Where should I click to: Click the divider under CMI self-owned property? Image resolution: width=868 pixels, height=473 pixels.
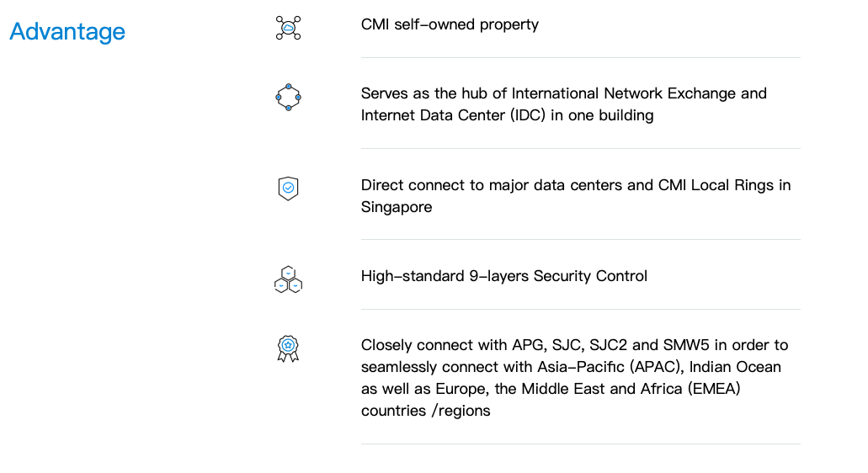point(581,57)
